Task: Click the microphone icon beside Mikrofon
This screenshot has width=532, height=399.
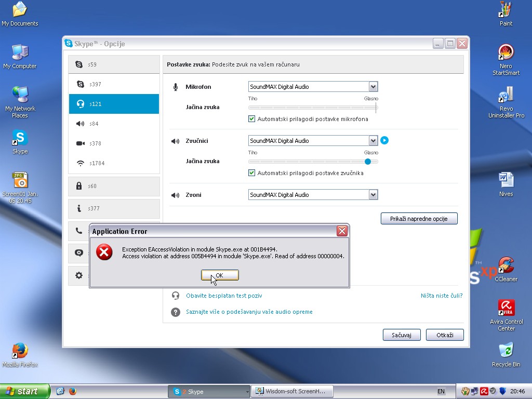Action: click(x=176, y=87)
